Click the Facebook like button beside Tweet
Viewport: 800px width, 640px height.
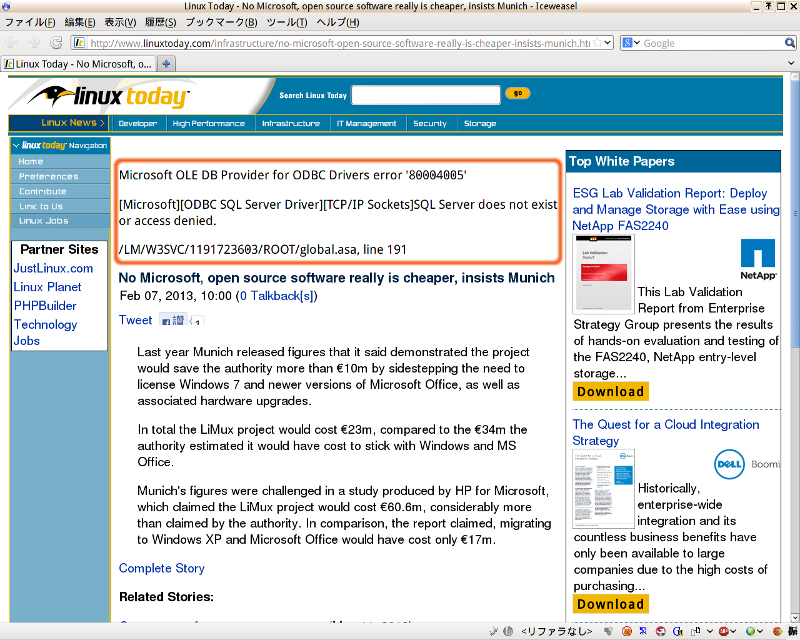point(173,321)
